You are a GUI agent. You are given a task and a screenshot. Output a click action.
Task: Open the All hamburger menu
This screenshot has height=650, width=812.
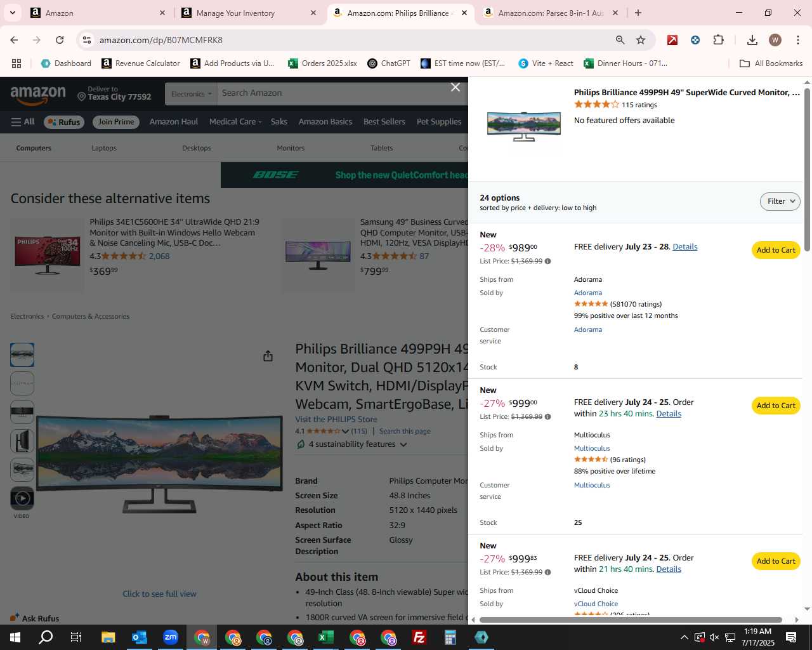point(23,122)
